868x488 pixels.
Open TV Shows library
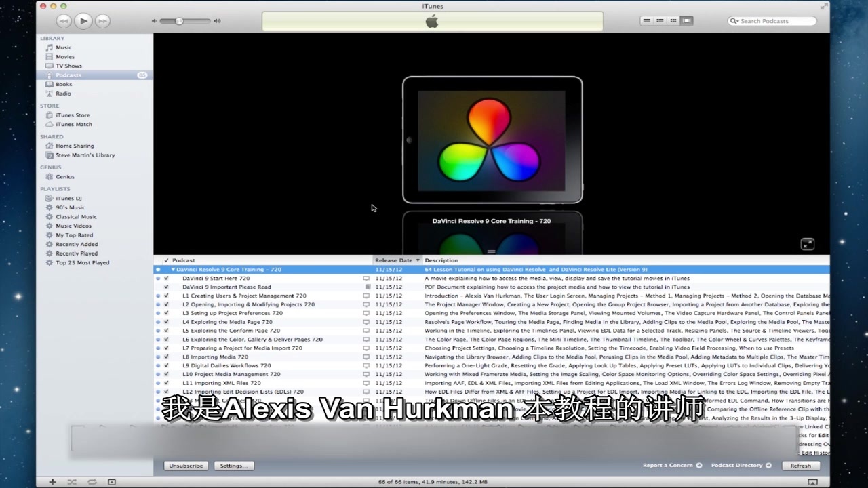point(68,66)
